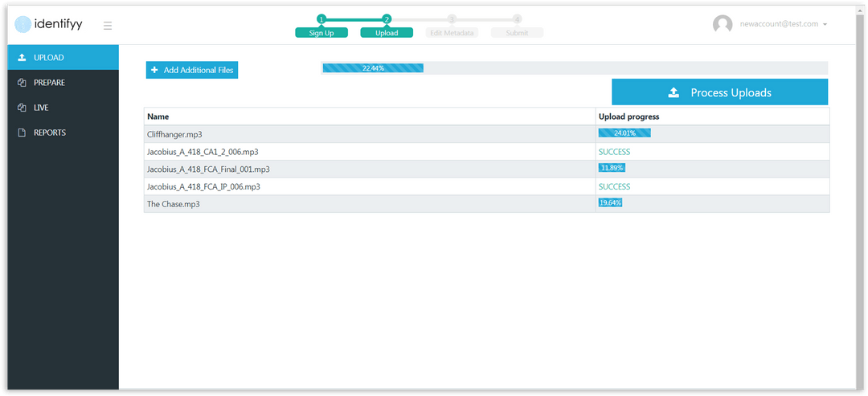
Task: Click the identifyy logo icon
Action: pyautogui.click(x=23, y=24)
